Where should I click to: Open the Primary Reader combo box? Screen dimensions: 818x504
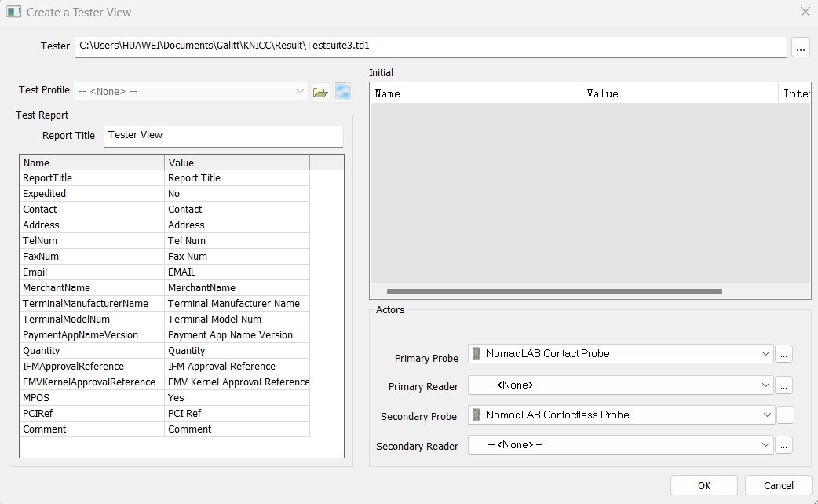[620, 385]
